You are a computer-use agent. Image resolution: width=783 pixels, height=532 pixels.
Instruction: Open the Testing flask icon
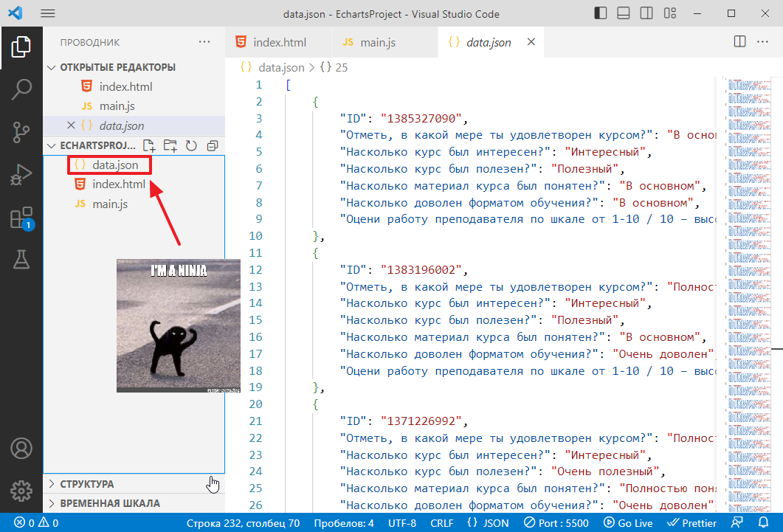(x=21, y=259)
